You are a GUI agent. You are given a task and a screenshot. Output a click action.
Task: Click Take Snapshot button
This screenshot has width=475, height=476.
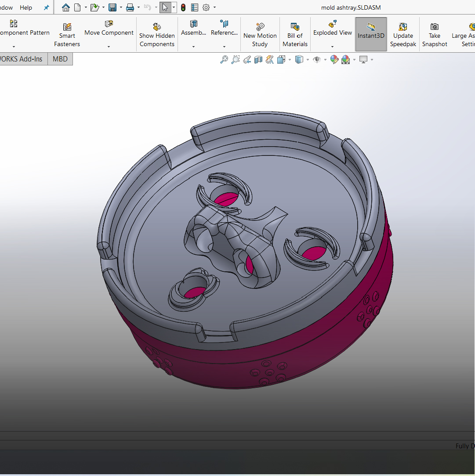tap(434, 35)
